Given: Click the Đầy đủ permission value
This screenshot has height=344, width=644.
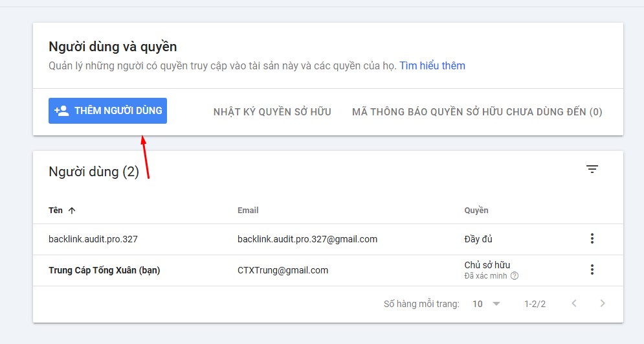Looking at the screenshot, I should coord(478,239).
